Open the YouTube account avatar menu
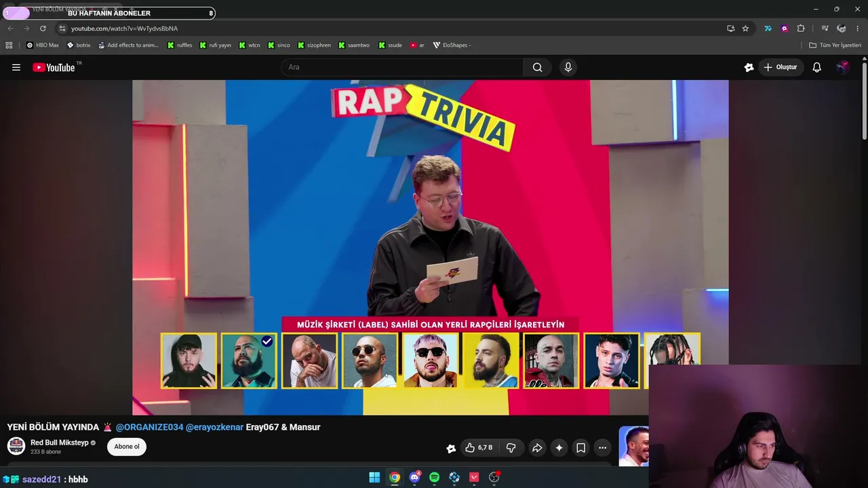Image resolution: width=868 pixels, height=488 pixels. [843, 67]
